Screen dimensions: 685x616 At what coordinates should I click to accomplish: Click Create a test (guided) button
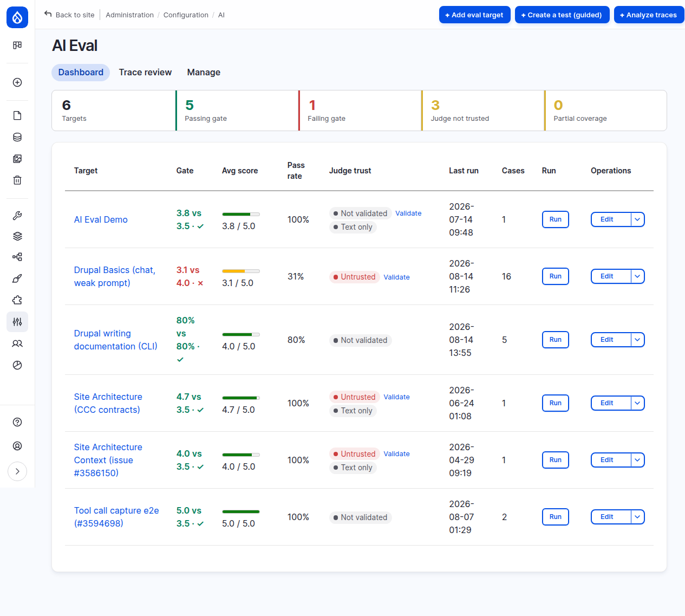click(562, 15)
